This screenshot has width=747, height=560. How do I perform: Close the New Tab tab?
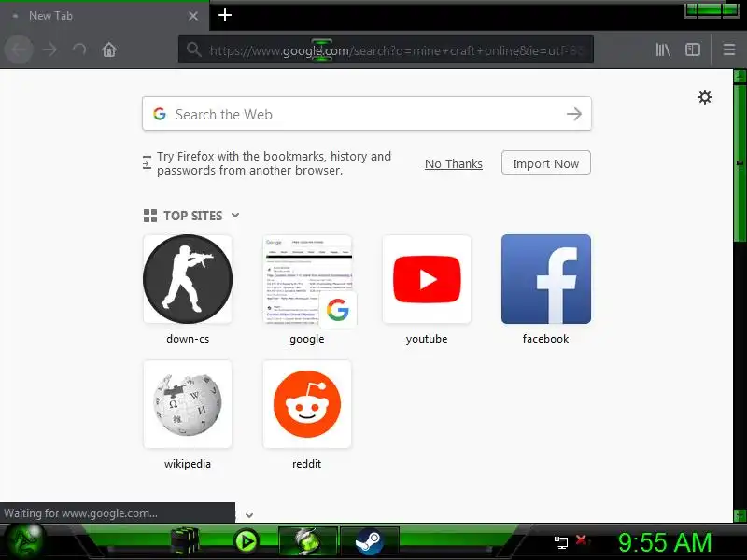[193, 16]
